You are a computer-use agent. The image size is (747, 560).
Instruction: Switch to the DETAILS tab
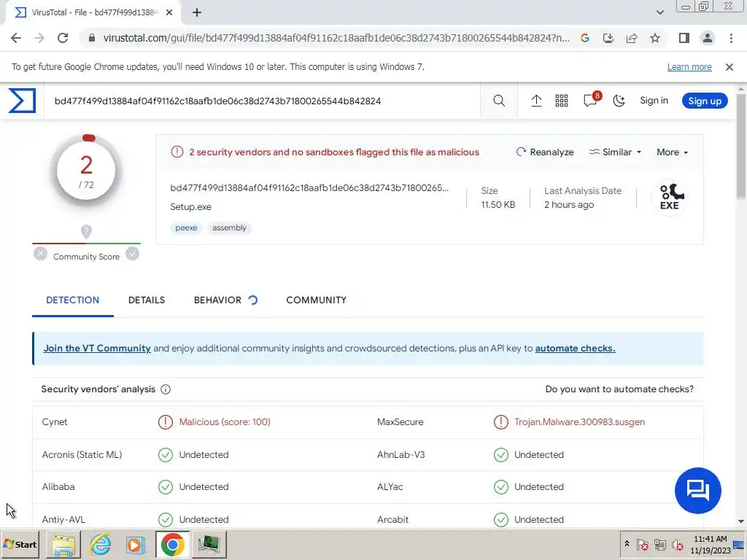[146, 300]
